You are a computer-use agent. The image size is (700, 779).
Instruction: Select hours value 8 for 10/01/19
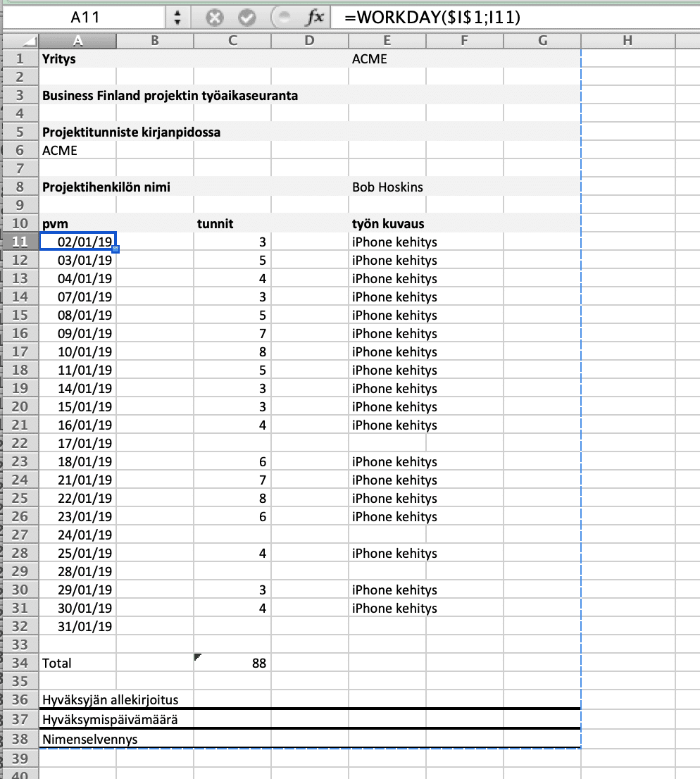coord(232,351)
